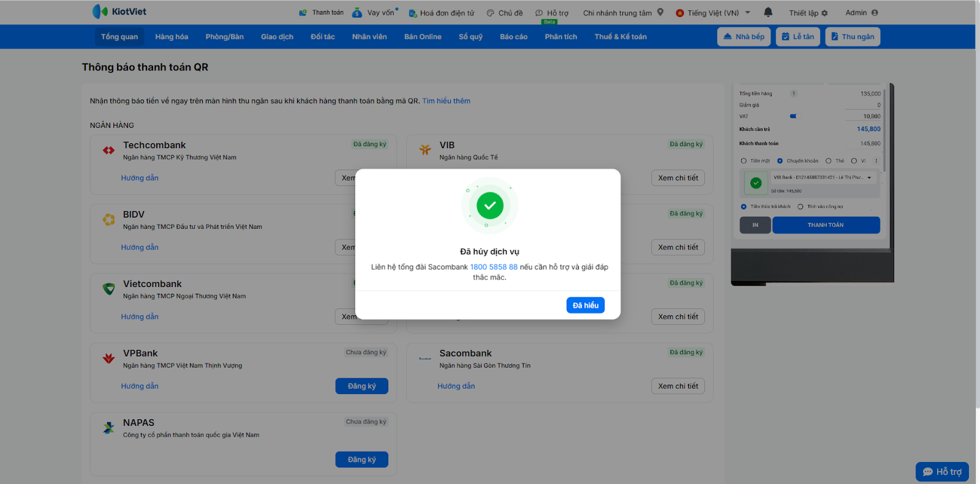Image resolution: width=980 pixels, height=484 pixels.
Task: Open the Thanh toán shortcut in top bar
Action: [x=321, y=12]
